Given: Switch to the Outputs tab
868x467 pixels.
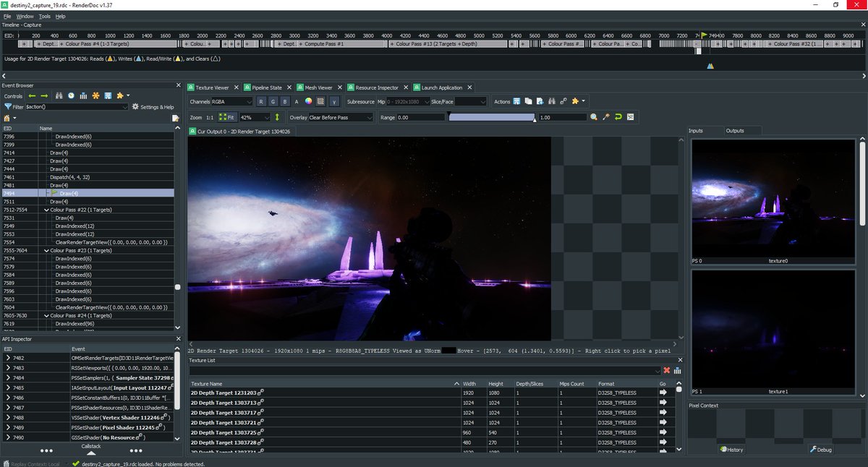Looking at the screenshot, I should point(735,131).
